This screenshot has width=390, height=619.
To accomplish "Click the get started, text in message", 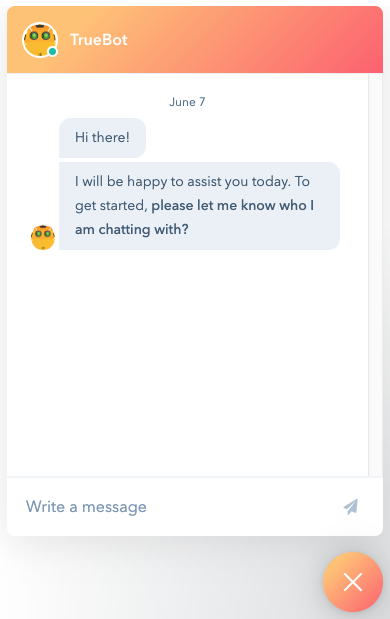I will pos(111,206).
